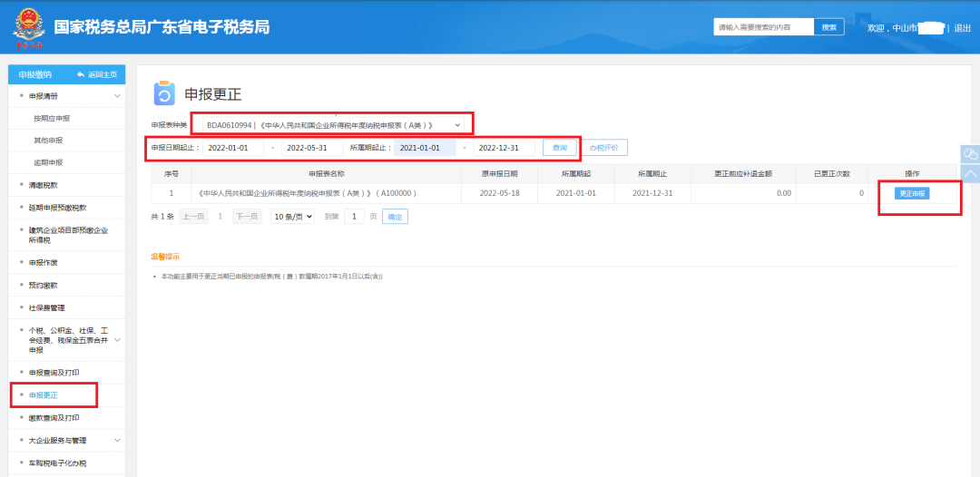Click the jump-to-page number input
The image size is (980, 477).
[x=355, y=217]
